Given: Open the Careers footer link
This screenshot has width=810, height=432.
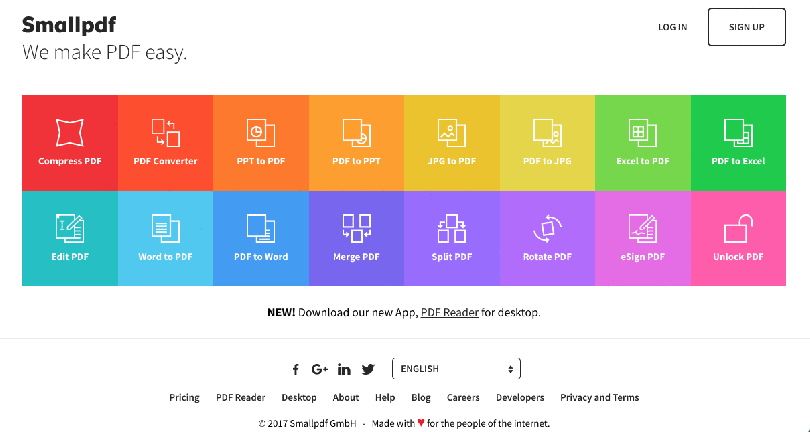Looking at the screenshot, I should point(463,397).
